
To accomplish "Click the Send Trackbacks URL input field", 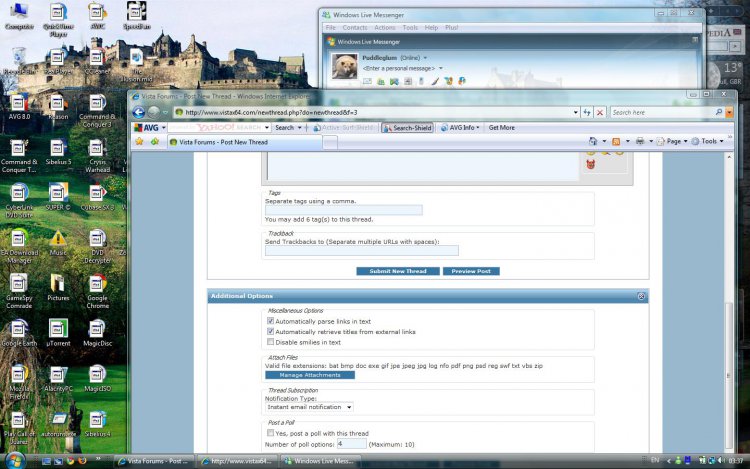I will pos(362,251).
